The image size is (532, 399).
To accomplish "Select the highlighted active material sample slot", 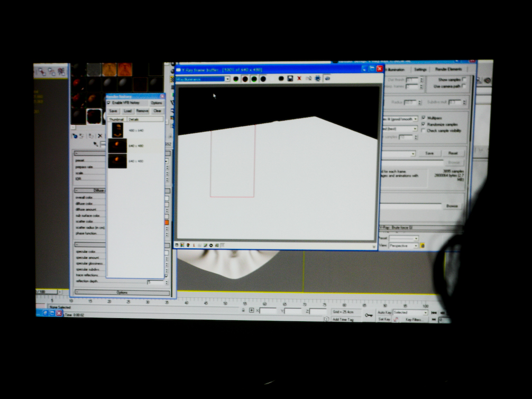I will pos(94,116).
